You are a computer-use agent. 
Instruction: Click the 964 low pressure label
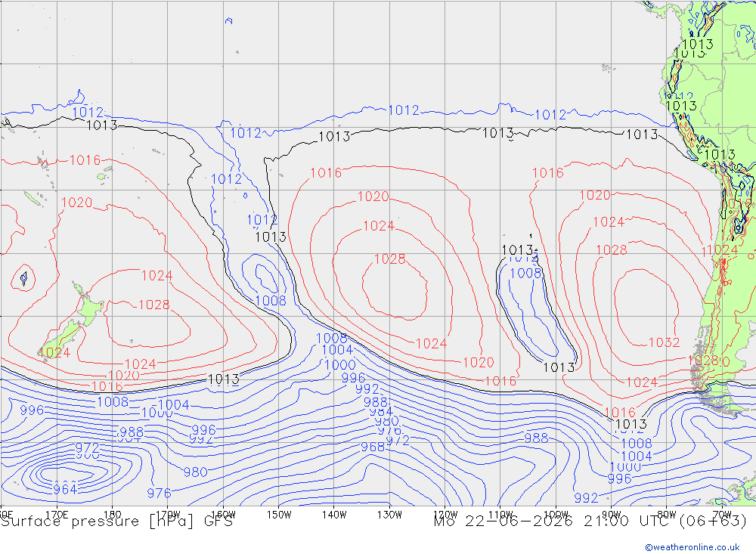[x=65, y=490]
